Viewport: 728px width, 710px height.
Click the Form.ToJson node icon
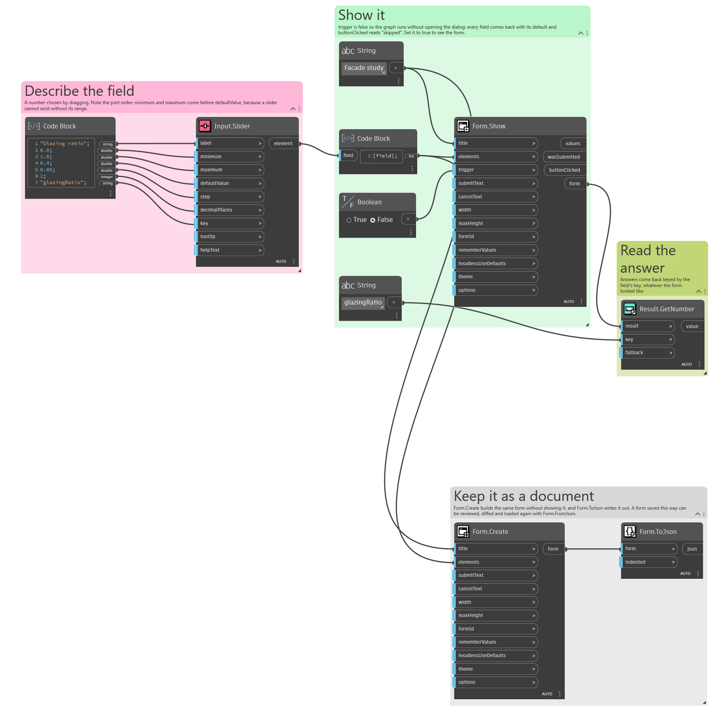coord(630,532)
